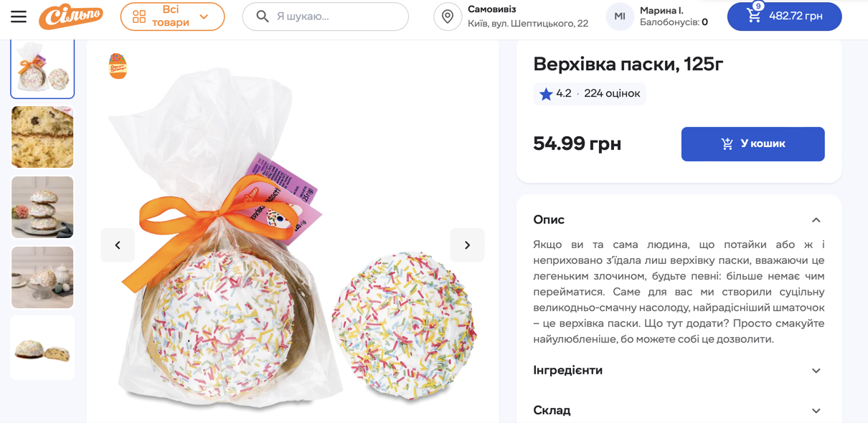Screen dimensions: 868x423
Task: Expand the Склад section
Action: [x=816, y=411]
